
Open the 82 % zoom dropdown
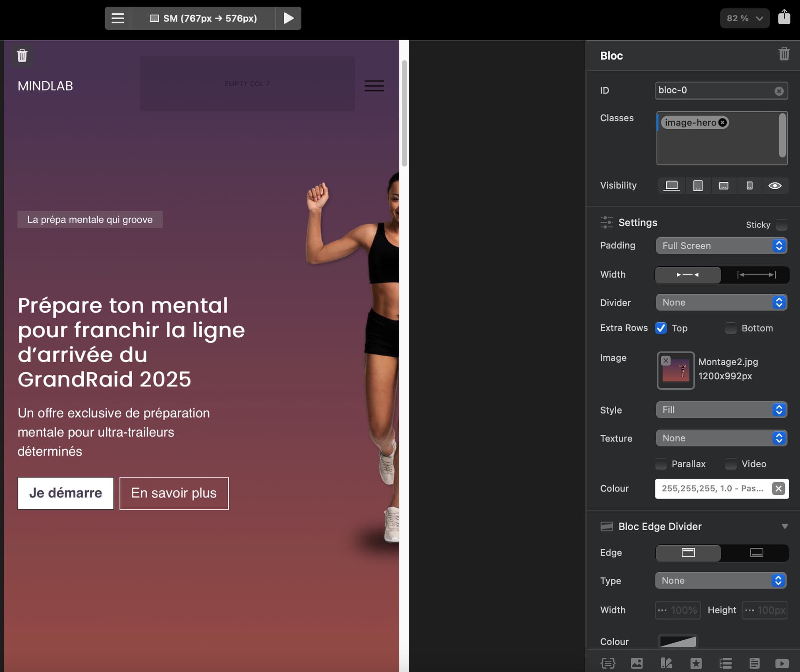pyautogui.click(x=744, y=18)
